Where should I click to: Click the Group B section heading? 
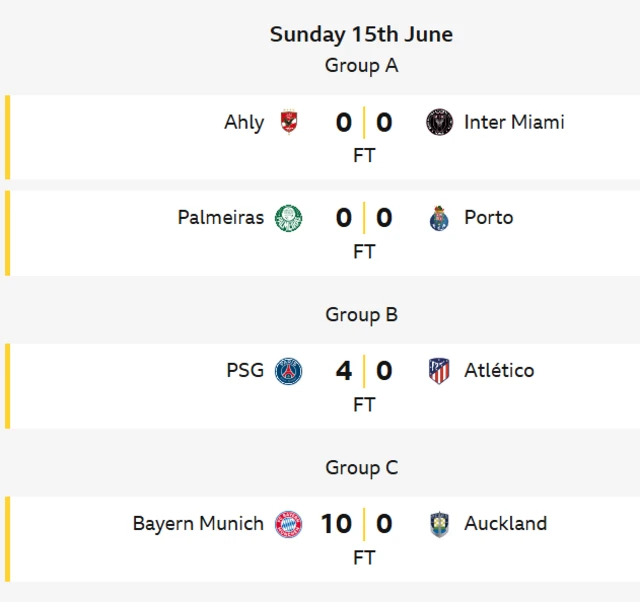click(361, 315)
